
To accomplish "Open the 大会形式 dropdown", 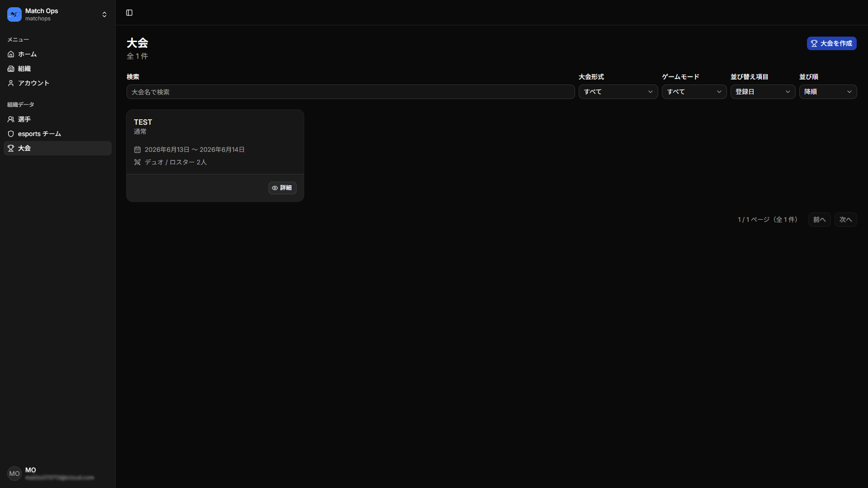I will tap(618, 92).
